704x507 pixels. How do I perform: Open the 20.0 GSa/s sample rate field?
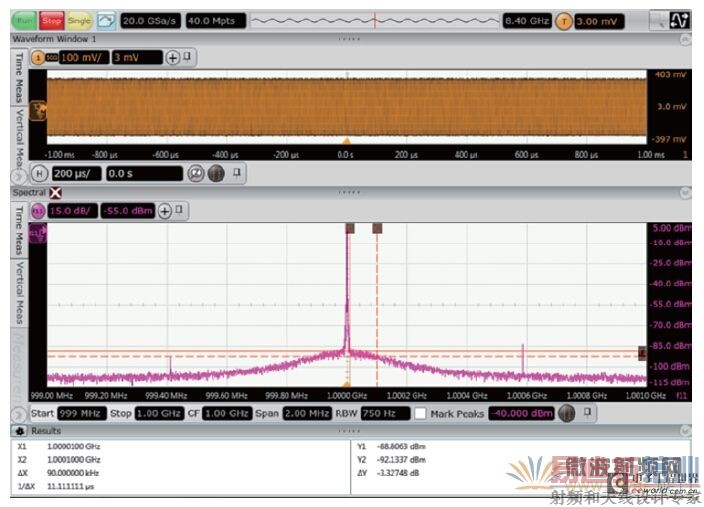(x=150, y=21)
